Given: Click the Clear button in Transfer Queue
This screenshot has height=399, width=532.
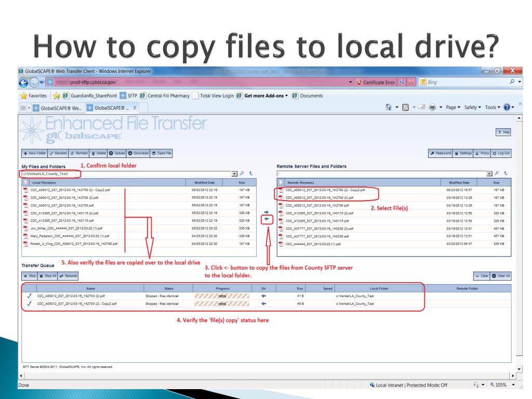Looking at the screenshot, I should pyautogui.click(x=482, y=276).
